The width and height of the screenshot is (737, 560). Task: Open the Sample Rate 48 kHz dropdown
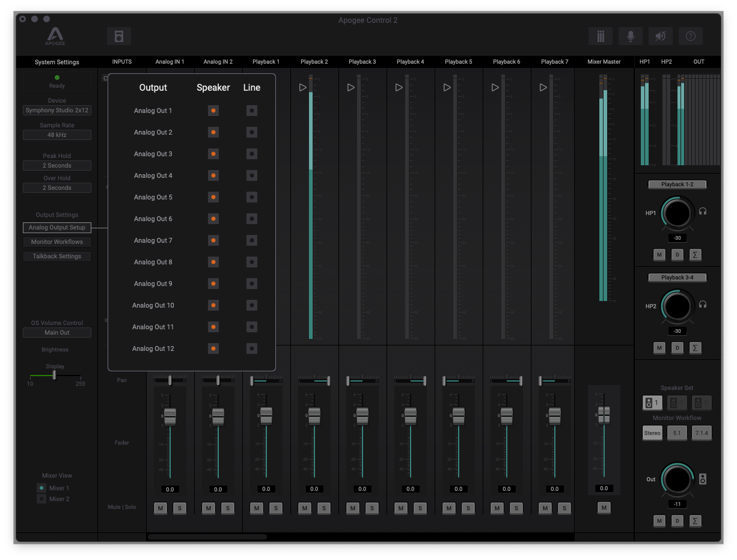(57, 135)
